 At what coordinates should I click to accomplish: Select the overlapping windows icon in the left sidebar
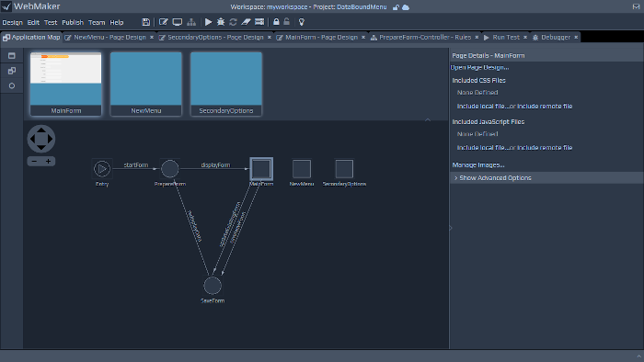pos(11,71)
